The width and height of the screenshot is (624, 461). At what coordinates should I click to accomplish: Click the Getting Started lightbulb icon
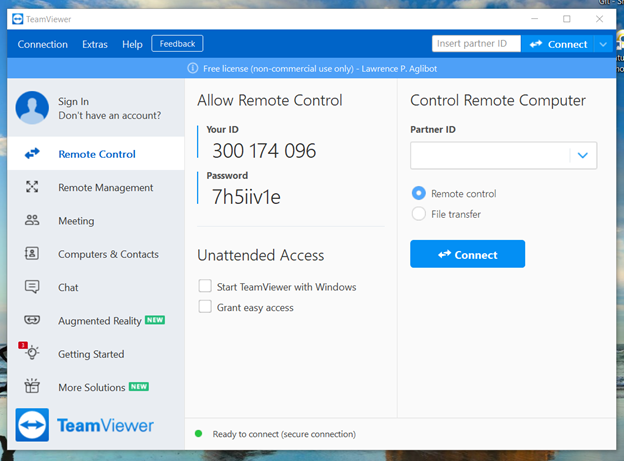32,353
